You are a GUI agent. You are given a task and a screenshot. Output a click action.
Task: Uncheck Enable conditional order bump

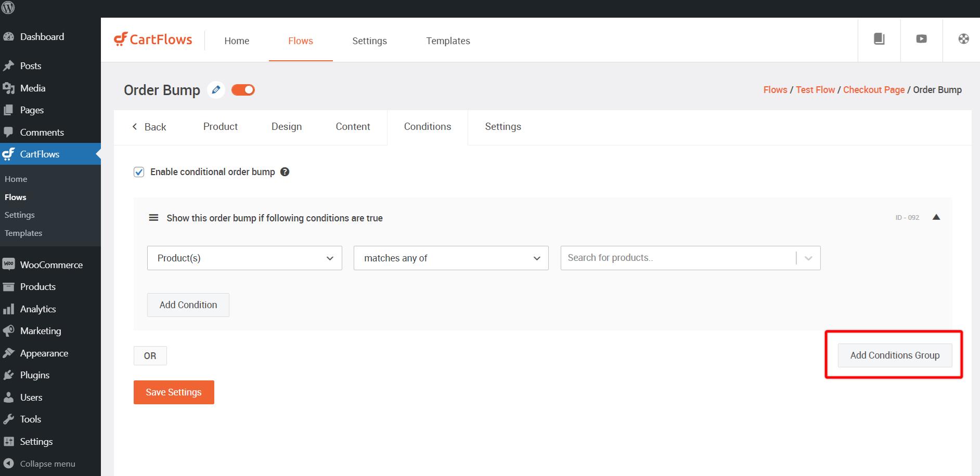click(x=139, y=172)
